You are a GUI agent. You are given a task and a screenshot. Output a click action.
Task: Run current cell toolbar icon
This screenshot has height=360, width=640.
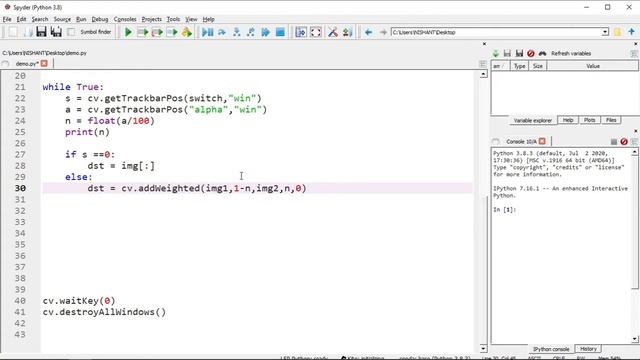click(x=142, y=32)
